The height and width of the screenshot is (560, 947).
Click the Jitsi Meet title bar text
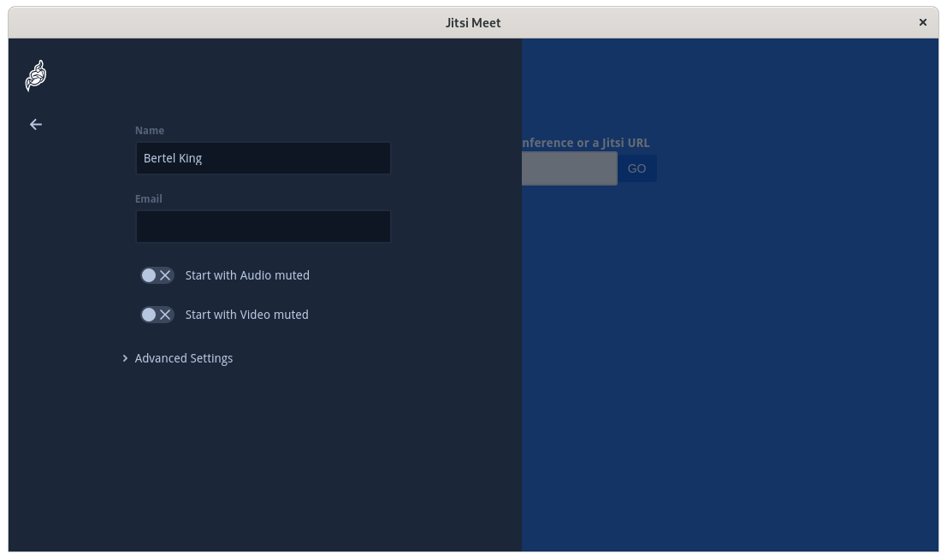click(x=473, y=23)
